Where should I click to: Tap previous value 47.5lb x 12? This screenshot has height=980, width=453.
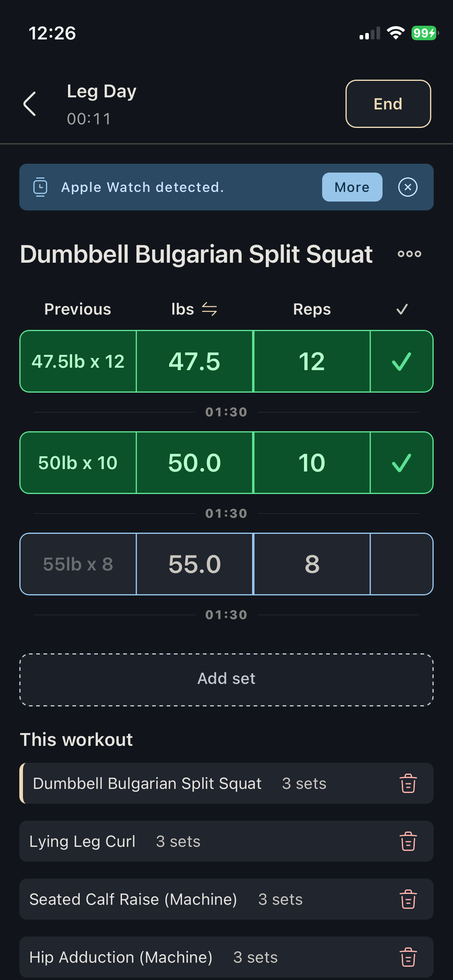(78, 361)
